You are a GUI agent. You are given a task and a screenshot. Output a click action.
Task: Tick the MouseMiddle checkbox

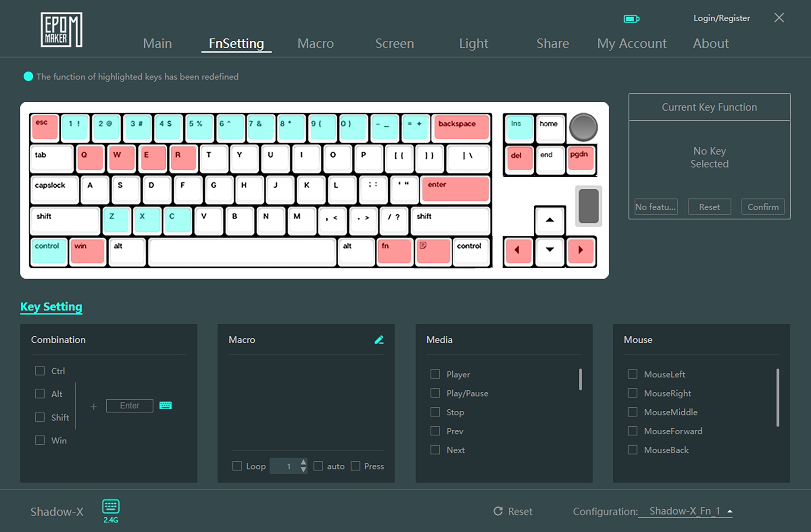click(x=633, y=412)
